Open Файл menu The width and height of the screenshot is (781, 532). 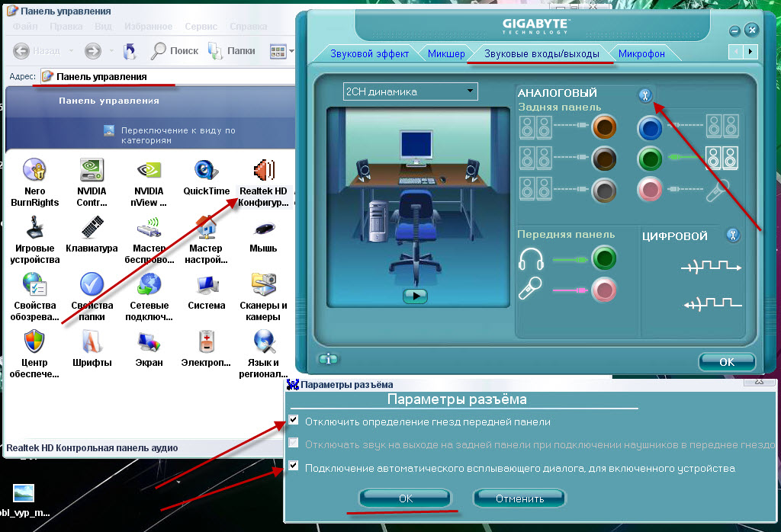pos(25,27)
